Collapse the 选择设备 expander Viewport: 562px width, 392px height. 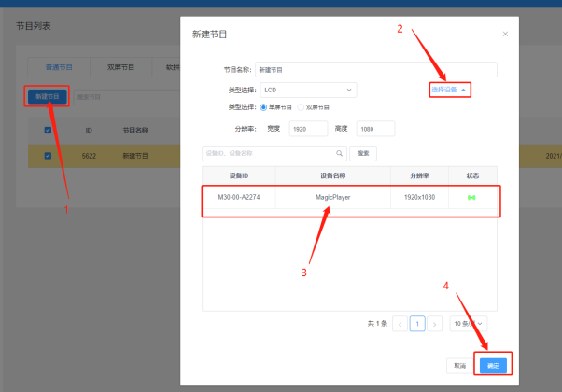tap(450, 90)
